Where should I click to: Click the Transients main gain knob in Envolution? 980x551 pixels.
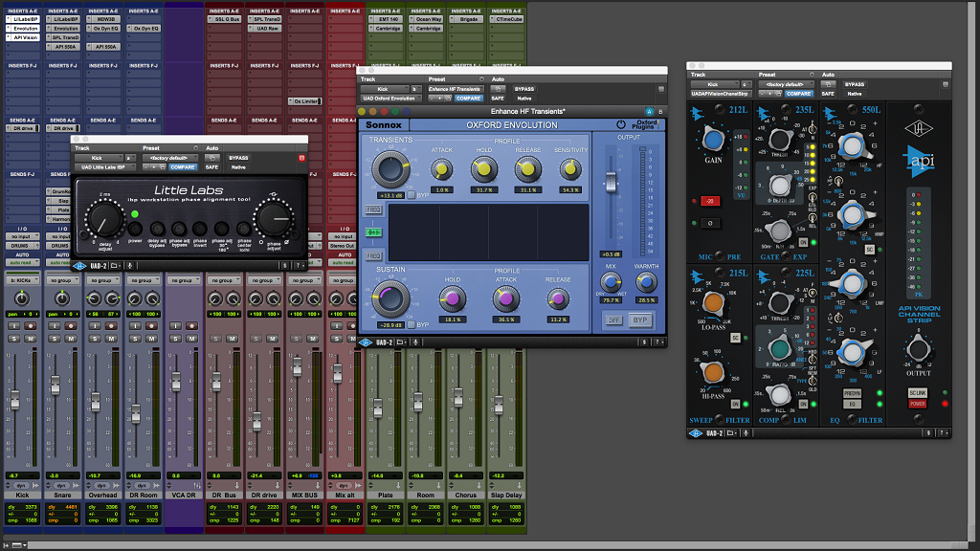(x=390, y=168)
